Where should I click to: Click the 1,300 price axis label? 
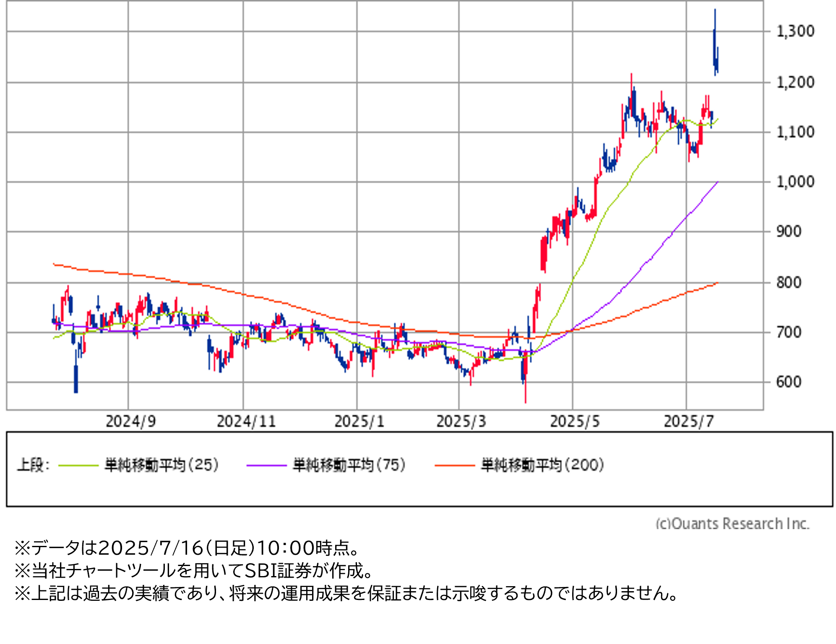(x=795, y=31)
